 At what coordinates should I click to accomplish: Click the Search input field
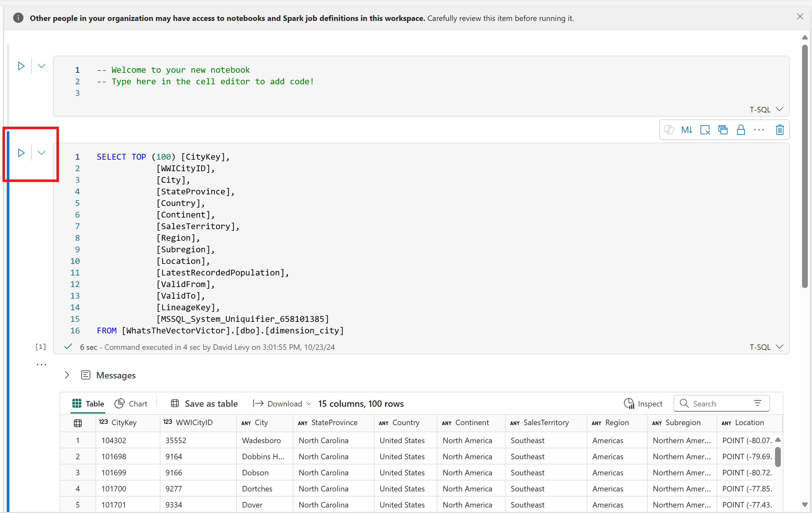coord(717,404)
